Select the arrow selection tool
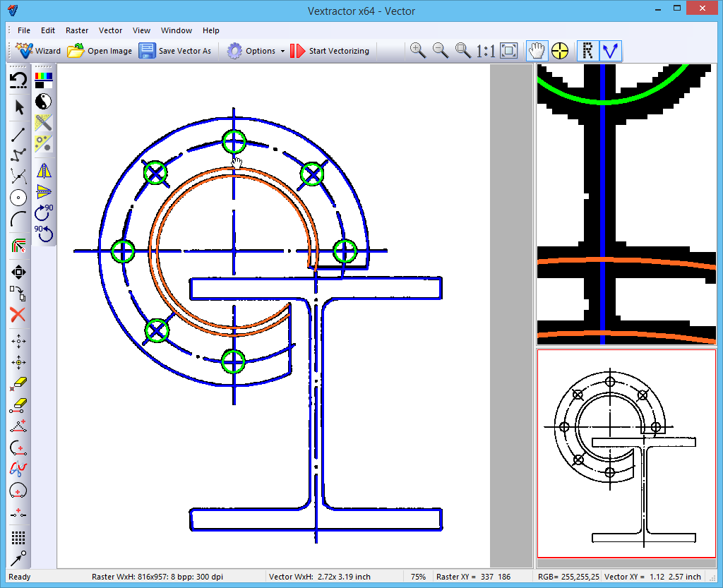 tap(18, 107)
